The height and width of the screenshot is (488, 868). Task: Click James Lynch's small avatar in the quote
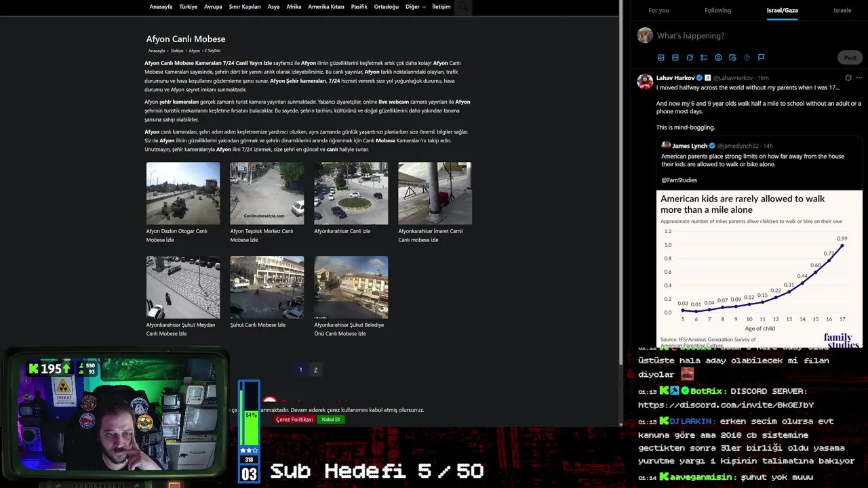coord(666,146)
